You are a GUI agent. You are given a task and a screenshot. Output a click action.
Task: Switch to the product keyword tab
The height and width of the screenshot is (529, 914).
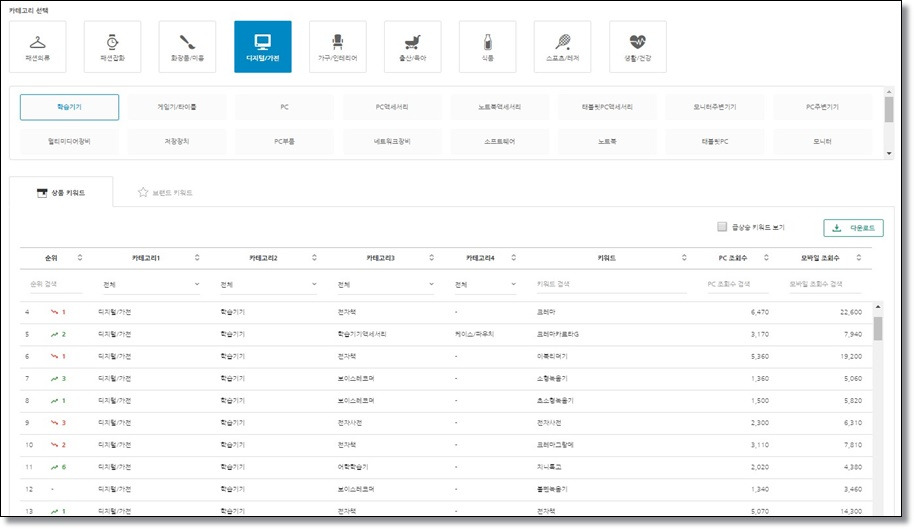point(61,193)
